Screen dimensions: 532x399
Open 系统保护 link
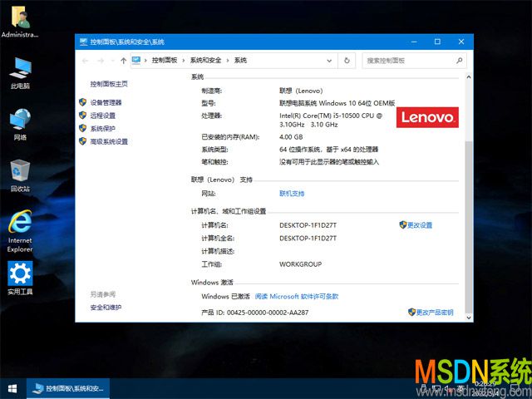click(x=103, y=128)
